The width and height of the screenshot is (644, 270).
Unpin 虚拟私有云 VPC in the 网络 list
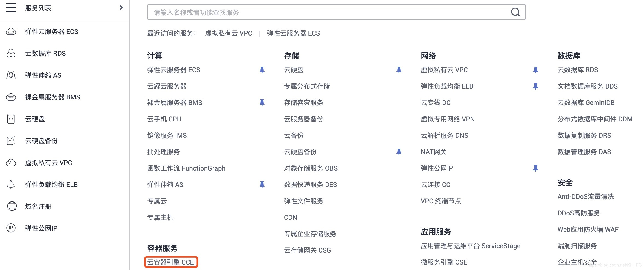tap(535, 70)
